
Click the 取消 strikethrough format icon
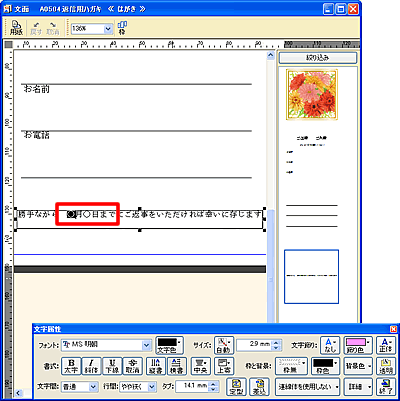point(133,366)
